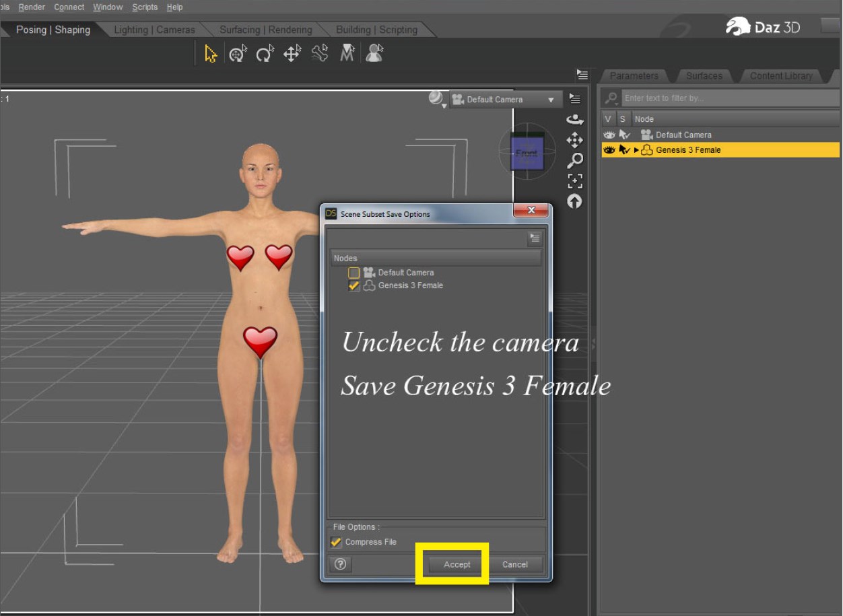This screenshot has width=843, height=616.
Task: Toggle selectability arrow for Genesis 3 Female
Action: (624, 150)
